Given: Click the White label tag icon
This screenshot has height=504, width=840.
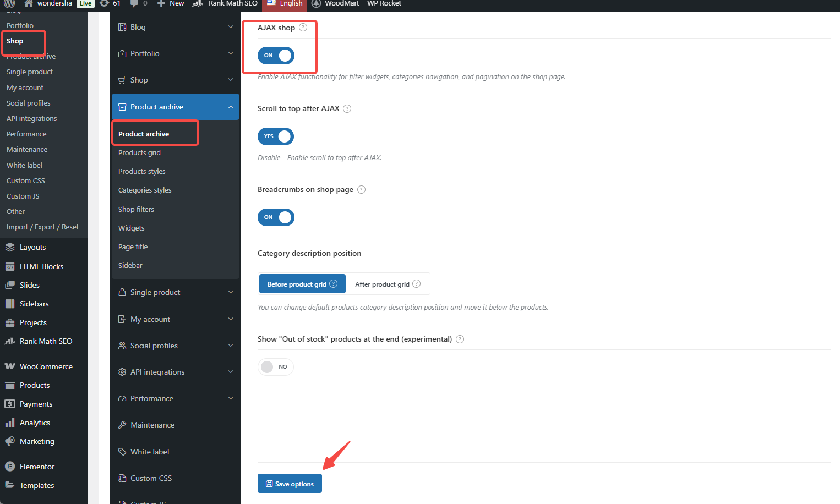Looking at the screenshot, I should point(122,452).
